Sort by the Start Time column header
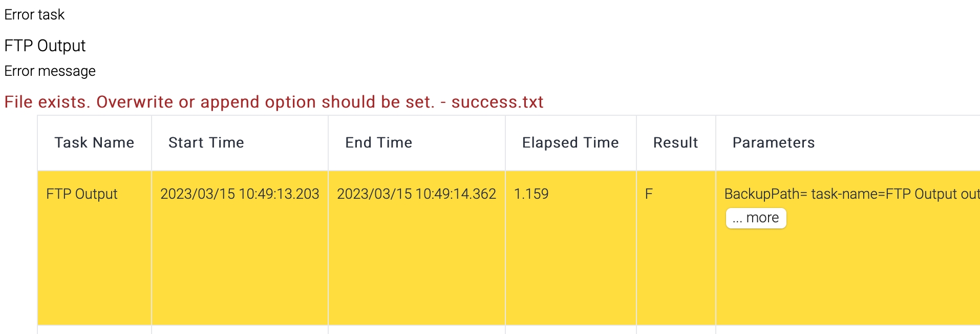980x334 pixels. (206, 142)
